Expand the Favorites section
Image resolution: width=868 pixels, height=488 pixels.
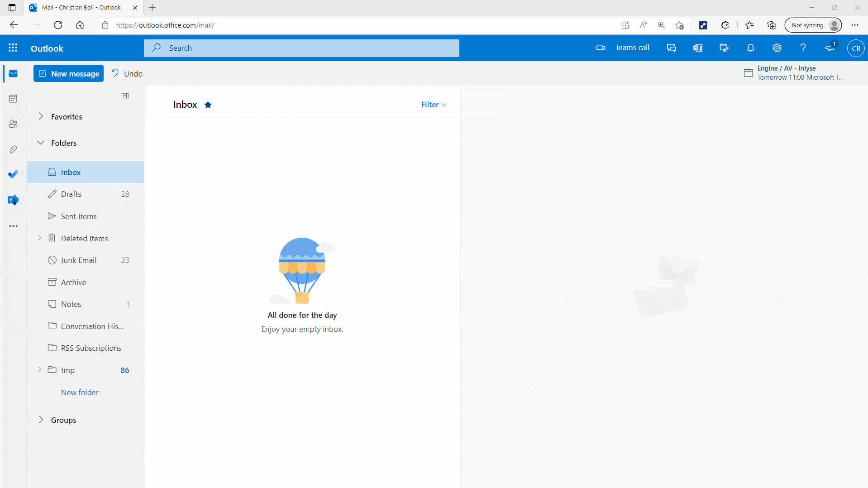tap(41, 116)
